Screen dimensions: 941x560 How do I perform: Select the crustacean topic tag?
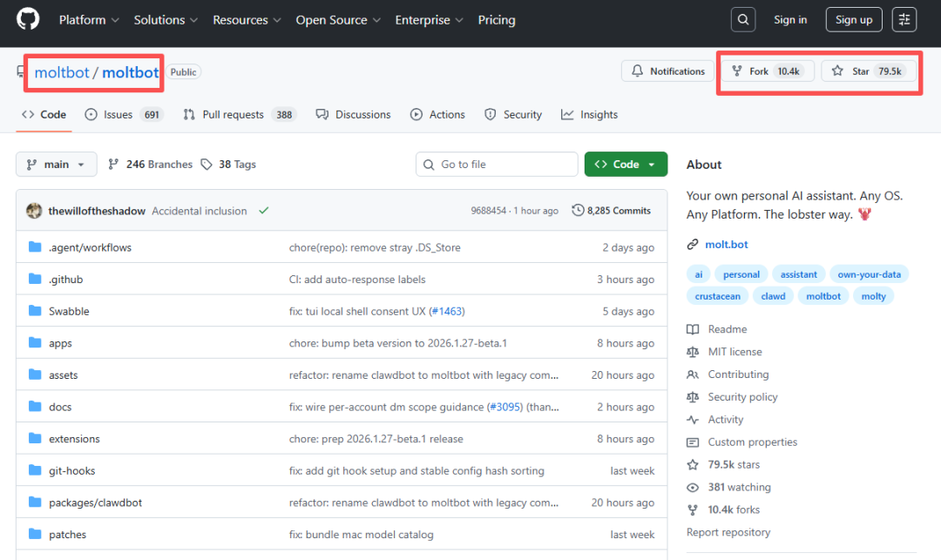[716, 296]
